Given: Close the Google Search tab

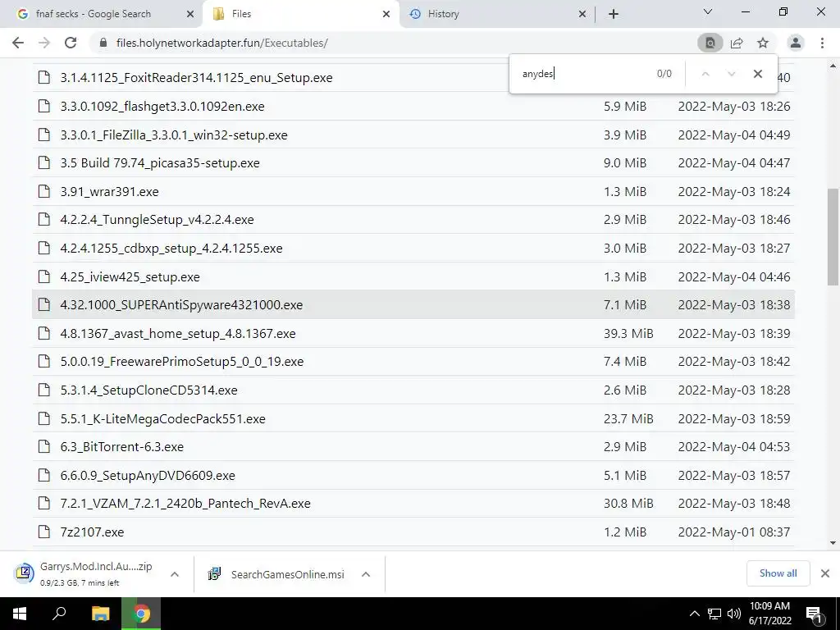Looking at the screenshot, I should tap(190, 15).
